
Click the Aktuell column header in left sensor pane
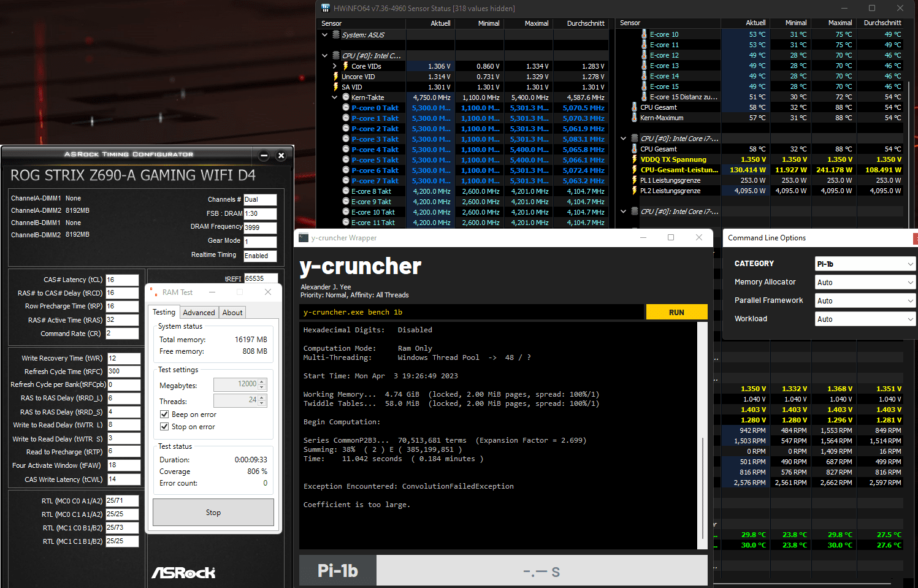pyautogui.click(x=430, y=23)
